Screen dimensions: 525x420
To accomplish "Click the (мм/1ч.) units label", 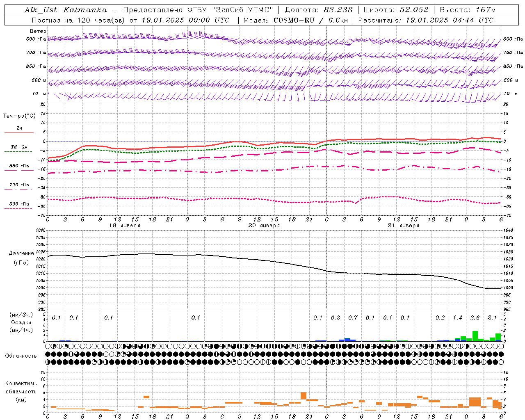I will [21, 330].
